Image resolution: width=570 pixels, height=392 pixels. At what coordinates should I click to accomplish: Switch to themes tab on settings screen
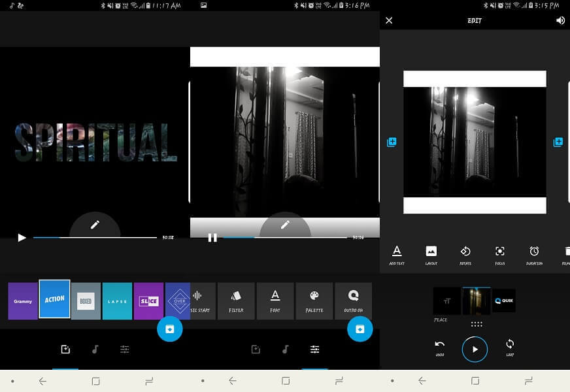click(256, 350)
